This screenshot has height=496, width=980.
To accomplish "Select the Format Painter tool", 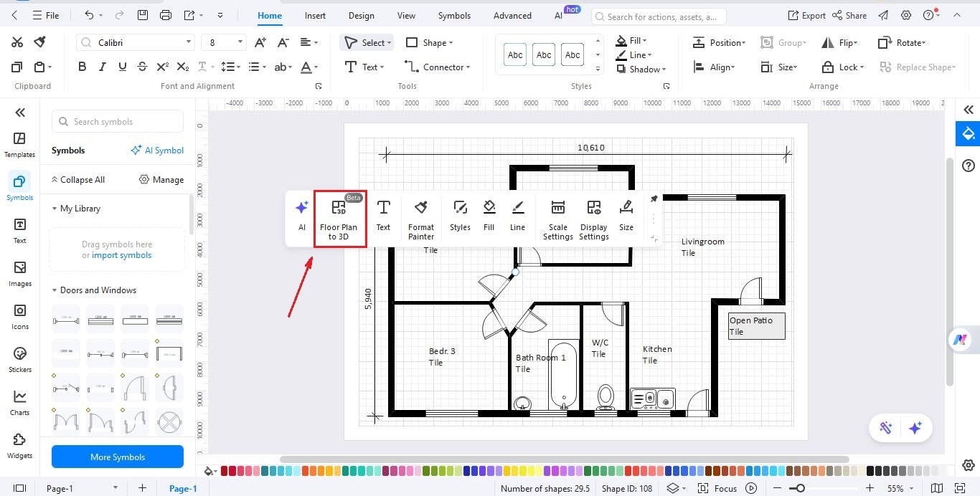I will (420, 217).
